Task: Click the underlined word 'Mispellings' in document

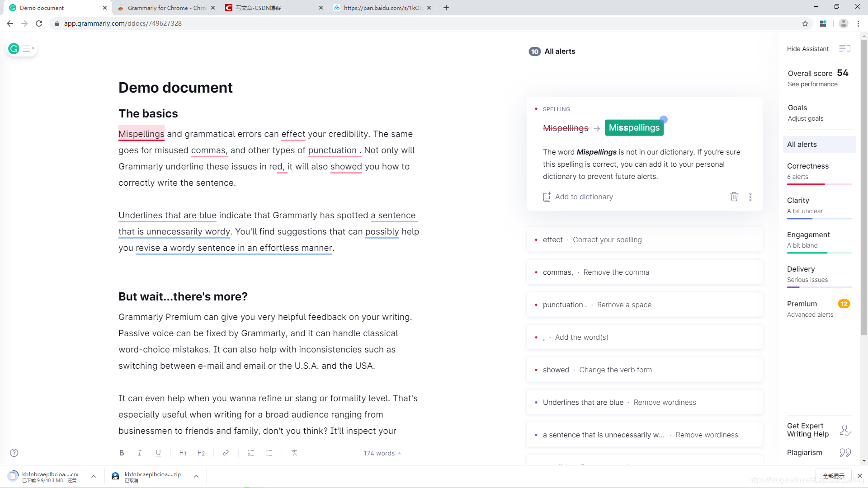Action: [141, 134]
